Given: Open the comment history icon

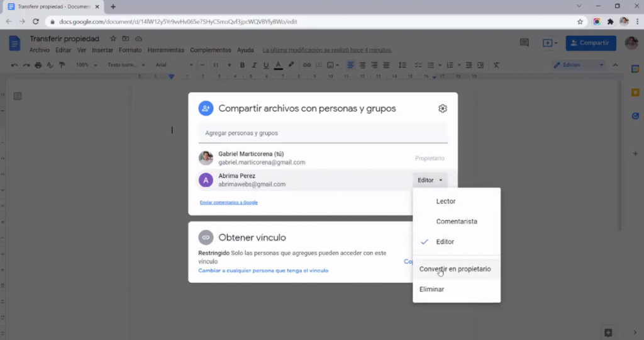Looking at the screenshot, I should click(x=524, y=43).
